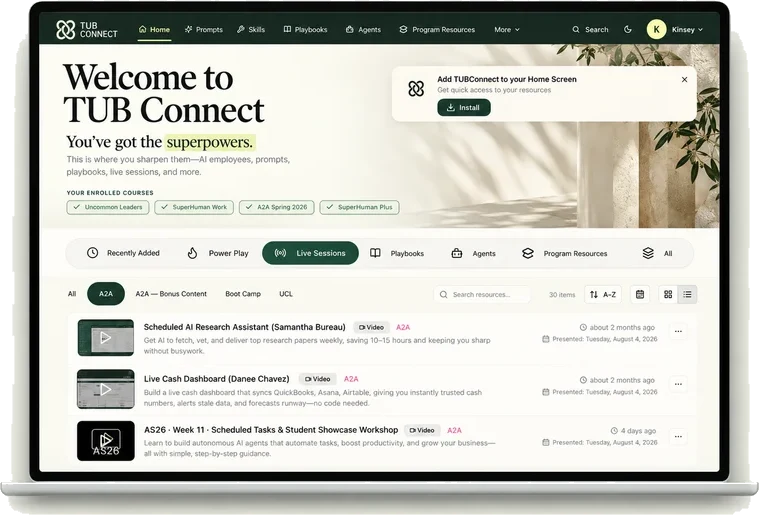Open more options for Live Cash Dashboard

click(678, 384)
